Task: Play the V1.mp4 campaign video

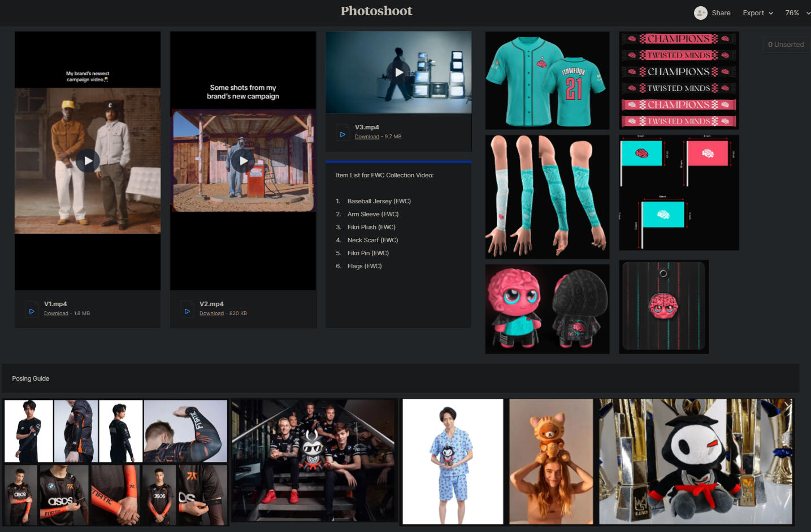Action: point(88,161)
